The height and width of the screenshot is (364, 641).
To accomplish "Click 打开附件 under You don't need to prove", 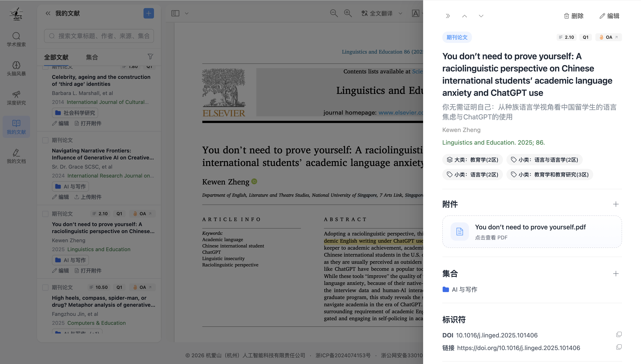I will point(88,271).
